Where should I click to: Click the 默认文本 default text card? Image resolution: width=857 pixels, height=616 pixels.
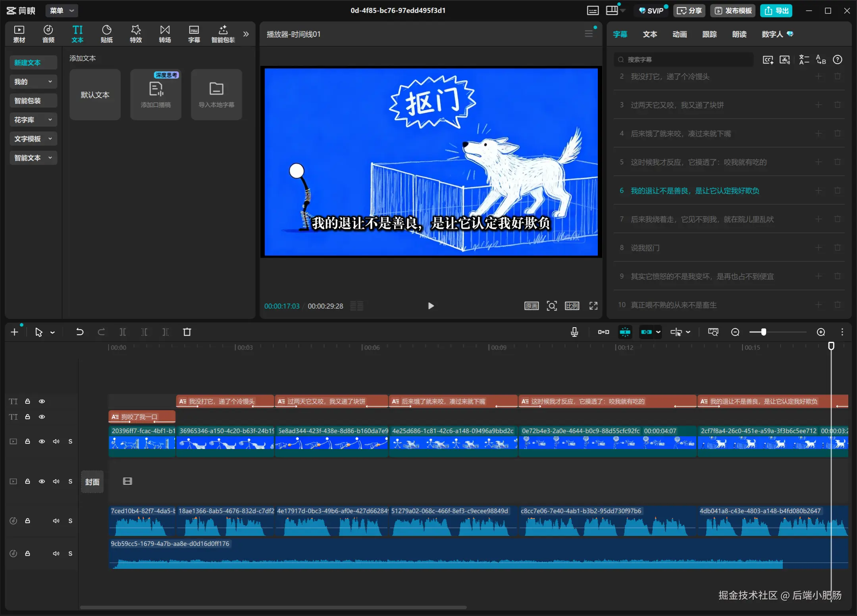click(x=95, y=94)
